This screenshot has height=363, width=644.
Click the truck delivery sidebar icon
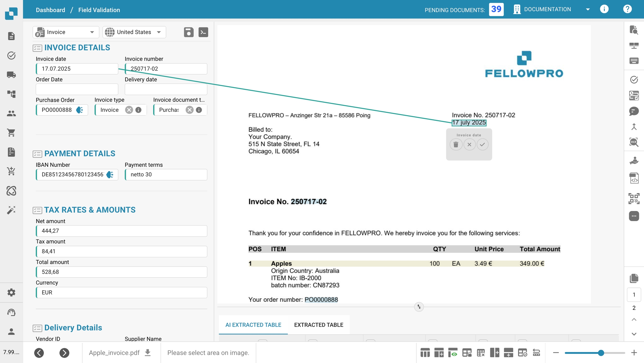[11, 75]
